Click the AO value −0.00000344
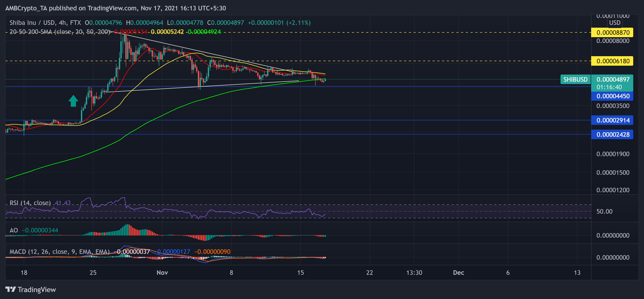The width and height of the screenshot is (644, 299). click(x=40, y=230)
